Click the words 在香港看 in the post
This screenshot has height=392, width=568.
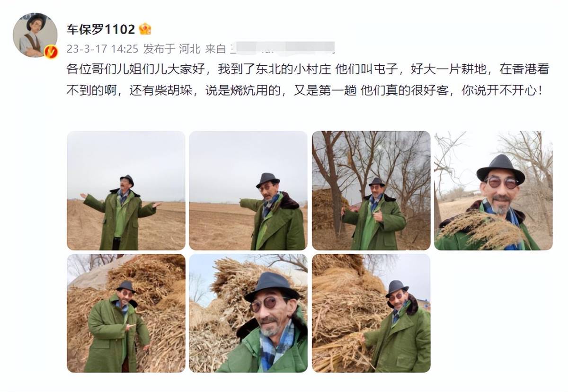point(524,70)
